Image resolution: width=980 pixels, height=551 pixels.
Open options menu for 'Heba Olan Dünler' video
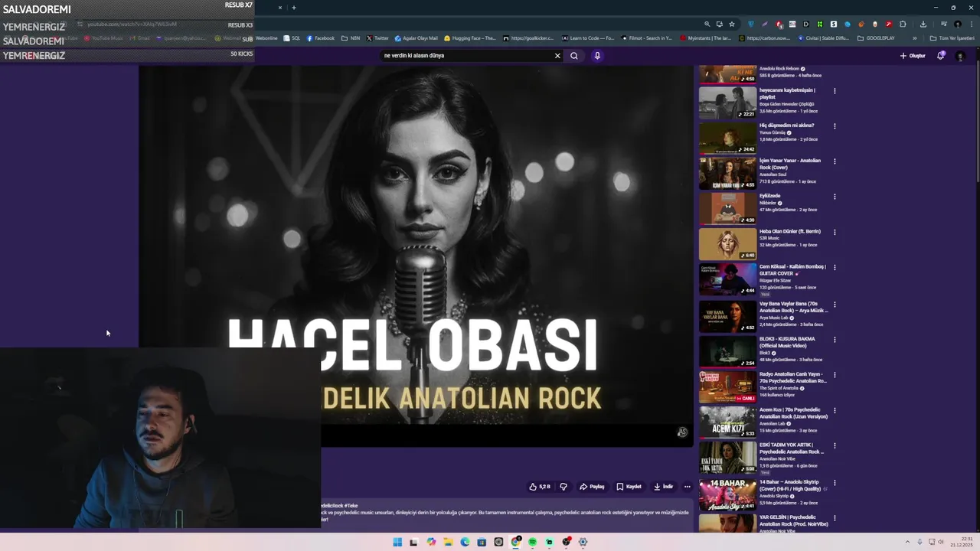click(835, 232)
